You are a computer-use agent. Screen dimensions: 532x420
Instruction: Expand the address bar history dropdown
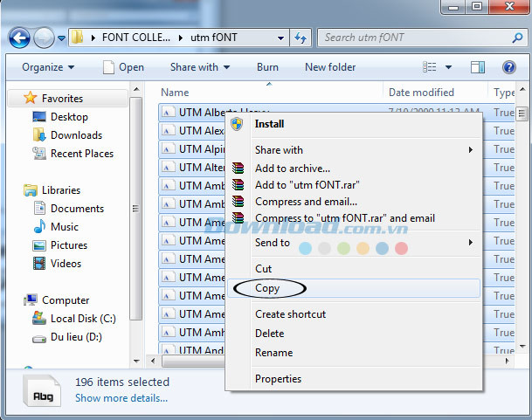pyautogui.click(x=280, y=38)
